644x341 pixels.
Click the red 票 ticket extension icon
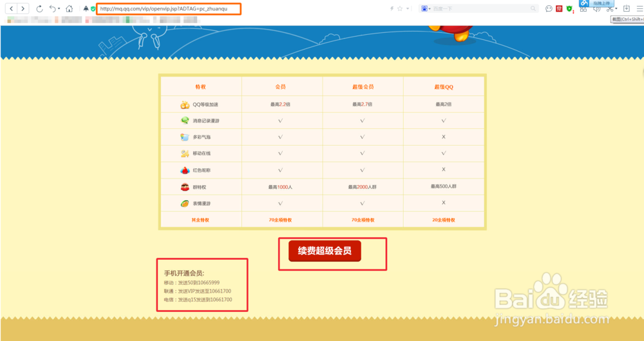tap(559, 8)
